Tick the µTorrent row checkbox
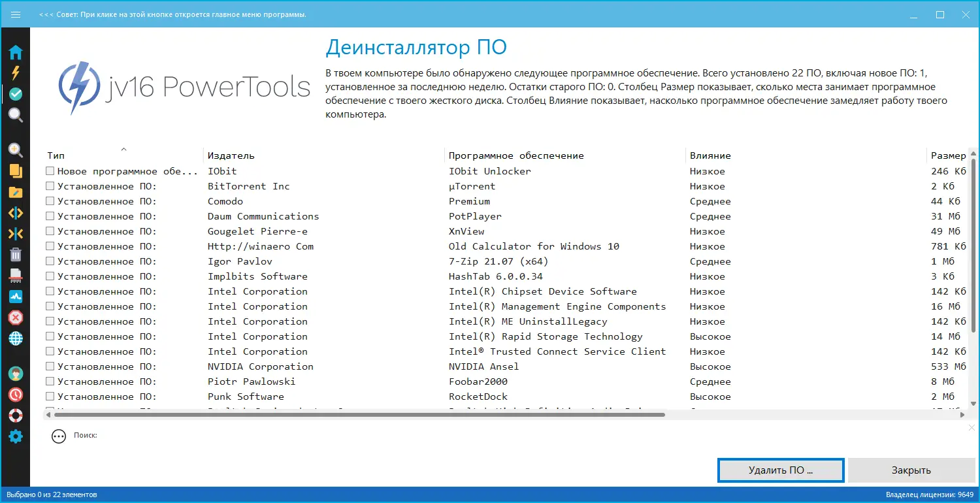 tap(50, 186)
